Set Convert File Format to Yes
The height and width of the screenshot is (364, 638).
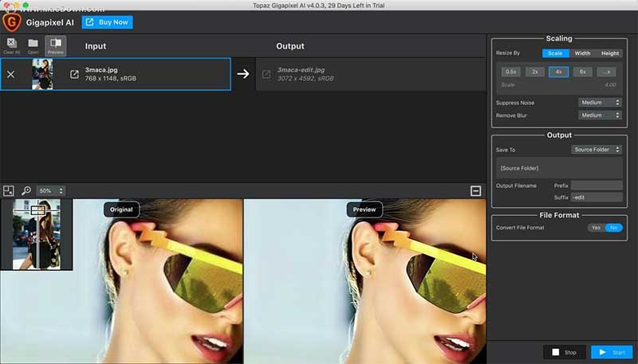(596, 228)
